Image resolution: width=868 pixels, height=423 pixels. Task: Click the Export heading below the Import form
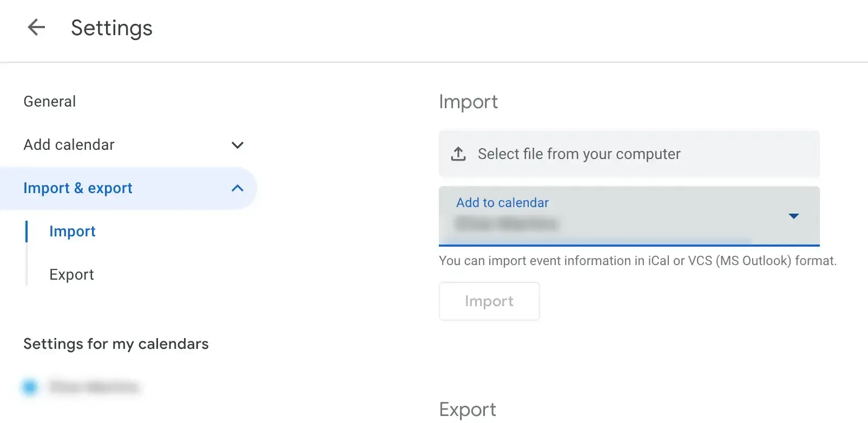pyautogui.click(x=468, y=409)
